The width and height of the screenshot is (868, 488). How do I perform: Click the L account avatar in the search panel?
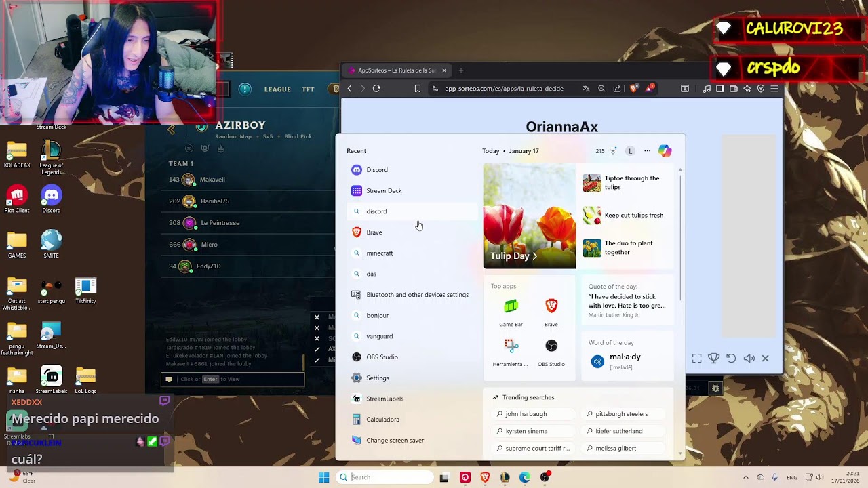(630, 151)
